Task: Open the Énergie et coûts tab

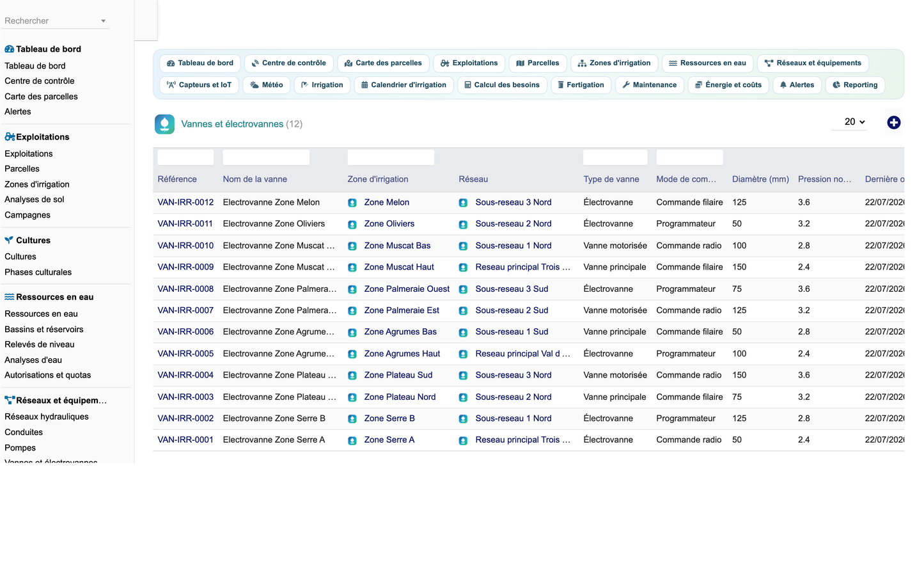Action: (x=728, y=85)
